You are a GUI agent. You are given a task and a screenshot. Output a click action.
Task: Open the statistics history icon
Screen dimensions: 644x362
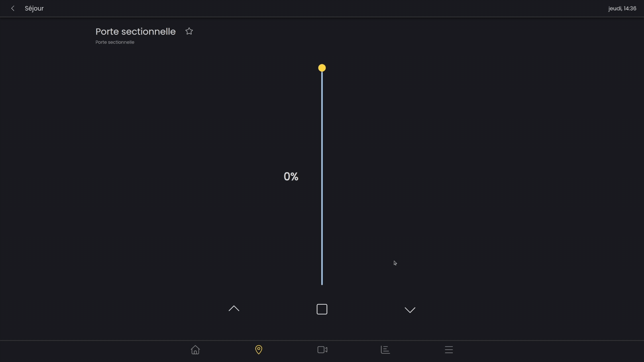[385, 350]
